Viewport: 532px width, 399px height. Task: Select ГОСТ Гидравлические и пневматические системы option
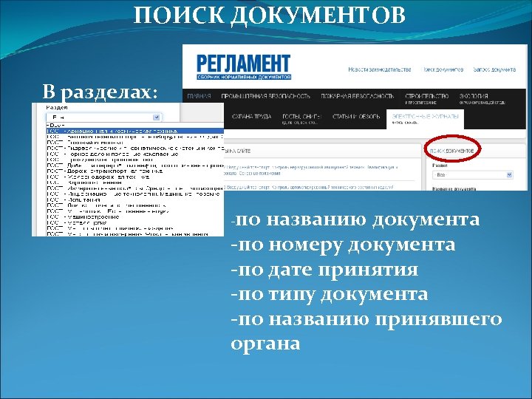134,149
